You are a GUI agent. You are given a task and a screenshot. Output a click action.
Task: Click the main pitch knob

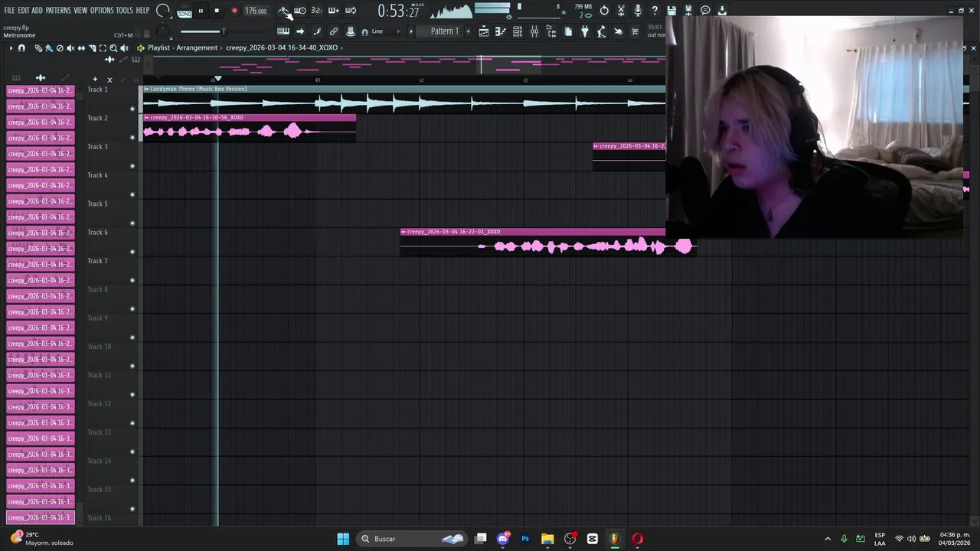(162, 31)
